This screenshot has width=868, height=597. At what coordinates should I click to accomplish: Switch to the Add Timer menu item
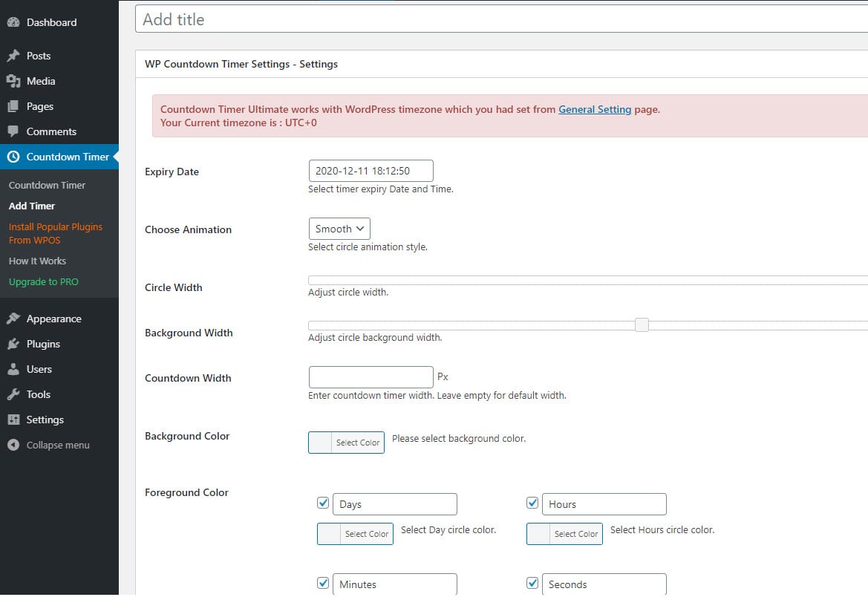[x=32, y=206]
